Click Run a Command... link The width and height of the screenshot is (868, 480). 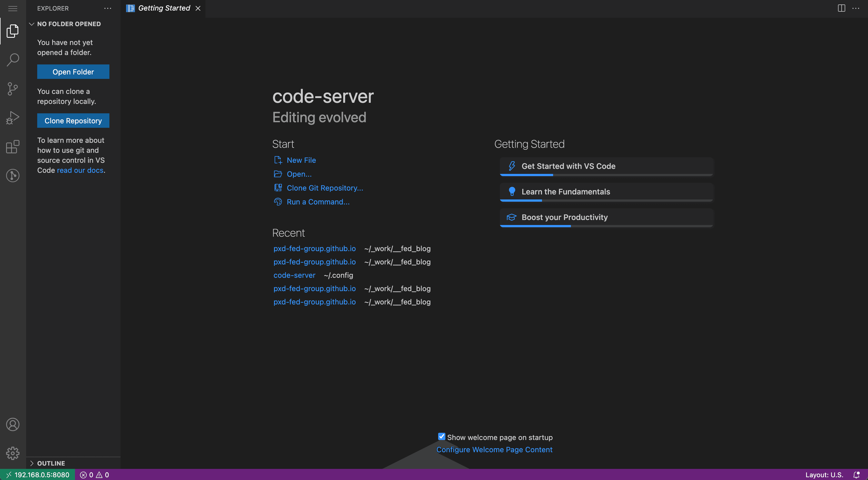coord(318,202)
